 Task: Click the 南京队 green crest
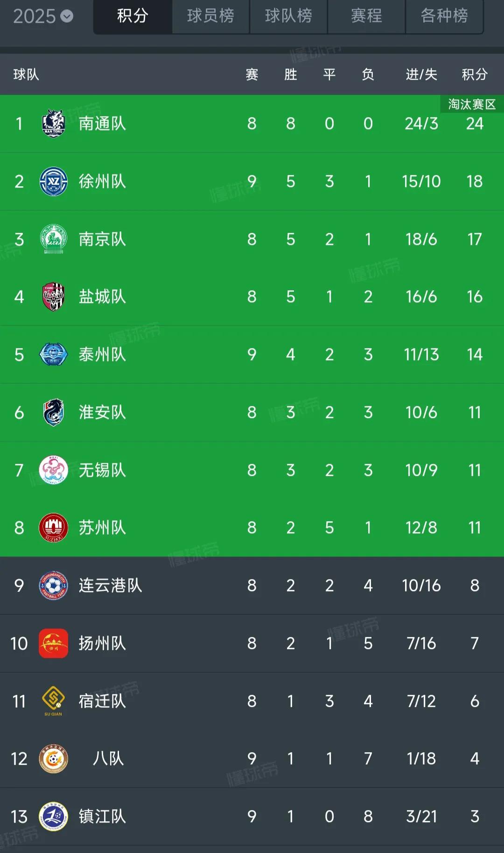(53, 239)
